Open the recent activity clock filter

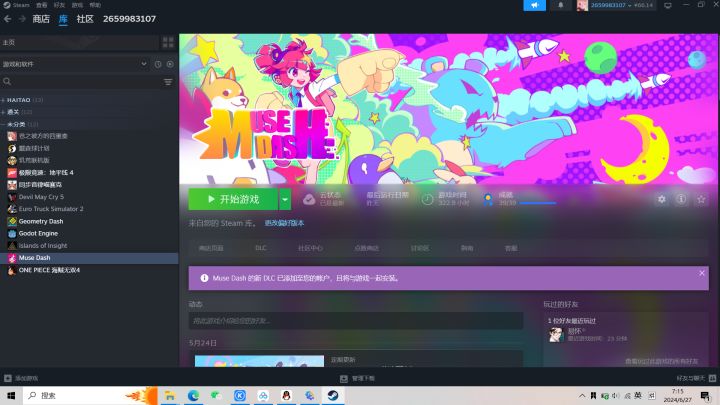(x=158, y=64)
